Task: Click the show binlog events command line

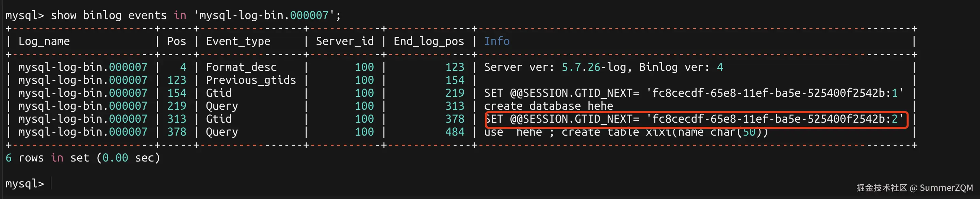Action: [x=173, y=15]
